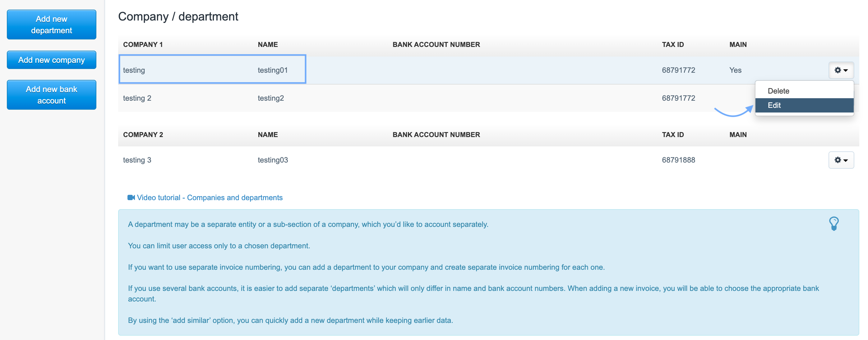Click Add new bank account button
Viewport: 868px width, 340px height.
(52, 95)
